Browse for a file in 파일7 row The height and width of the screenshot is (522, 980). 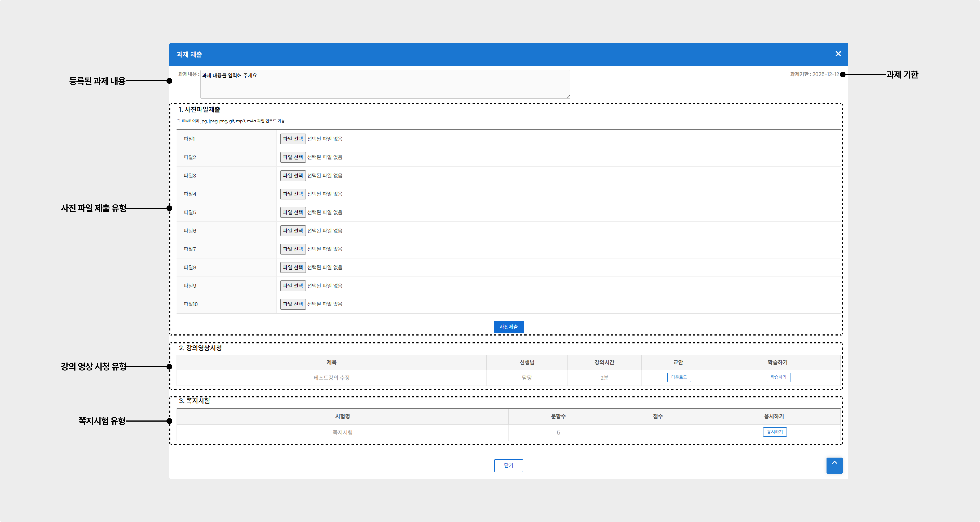(293, 249)
